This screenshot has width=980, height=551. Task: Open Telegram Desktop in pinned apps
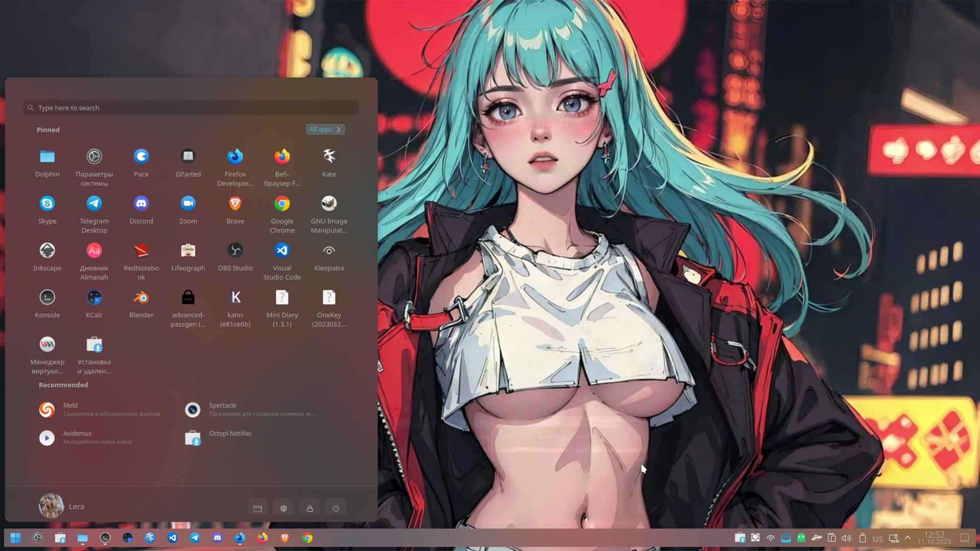(94, 204)
